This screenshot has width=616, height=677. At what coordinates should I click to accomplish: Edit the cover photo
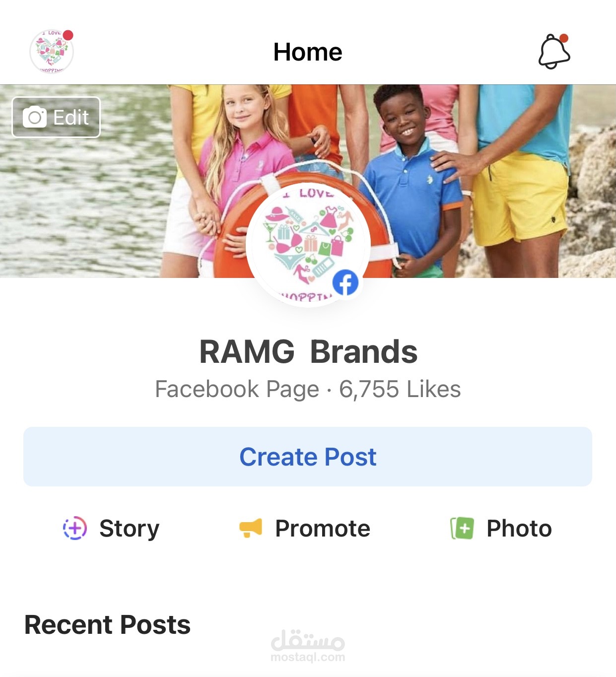click(x=56, y=117)
